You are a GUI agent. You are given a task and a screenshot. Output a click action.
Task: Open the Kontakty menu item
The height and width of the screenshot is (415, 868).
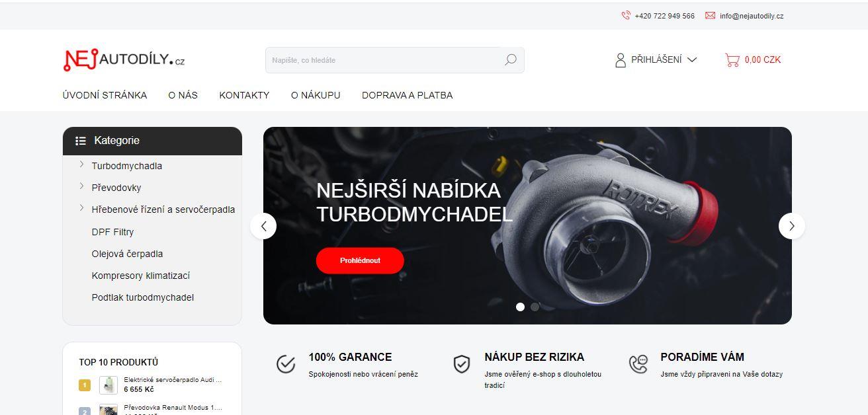[x=244, y=95]
